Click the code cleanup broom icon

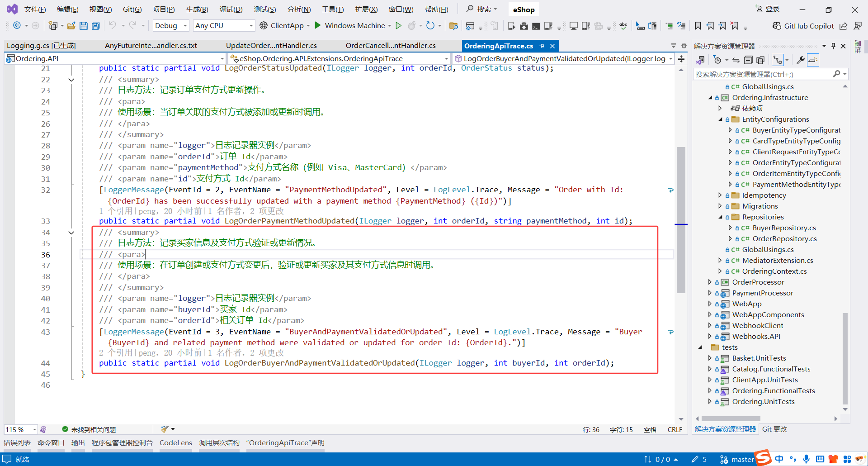165,429
